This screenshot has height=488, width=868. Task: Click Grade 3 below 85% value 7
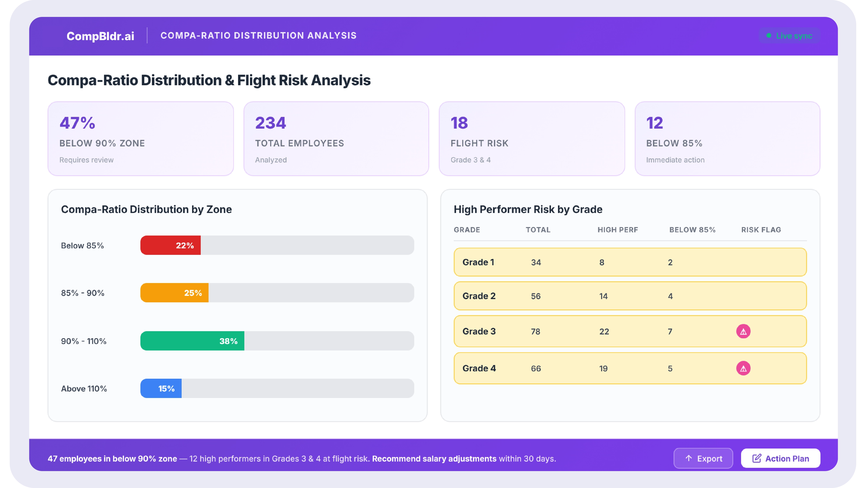coord(670,331)
